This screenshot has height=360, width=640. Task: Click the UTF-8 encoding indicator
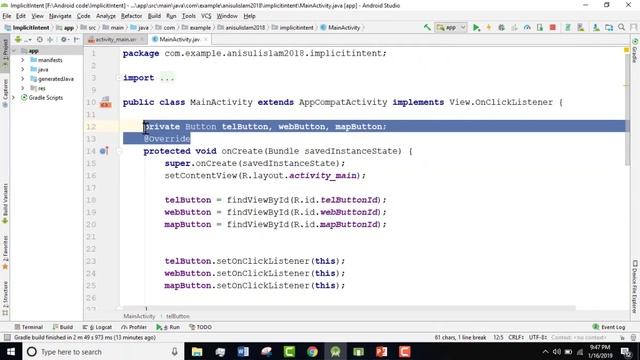point(538,337)
